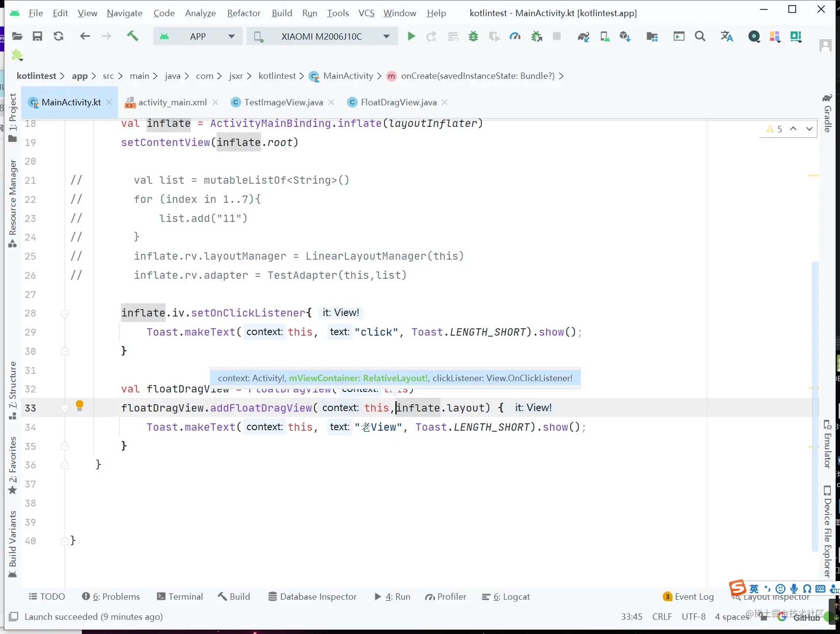The width and height of the screenshot is (840, 634).
Task: Collapse the code fold at line 28
Action: tap(65, 314)
